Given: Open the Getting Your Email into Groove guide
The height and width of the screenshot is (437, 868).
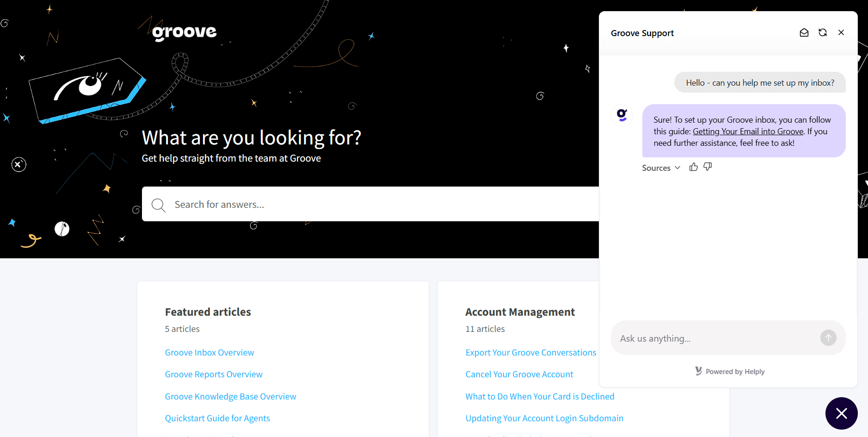Looking at the screenshot, I should [x=748, y=131].
